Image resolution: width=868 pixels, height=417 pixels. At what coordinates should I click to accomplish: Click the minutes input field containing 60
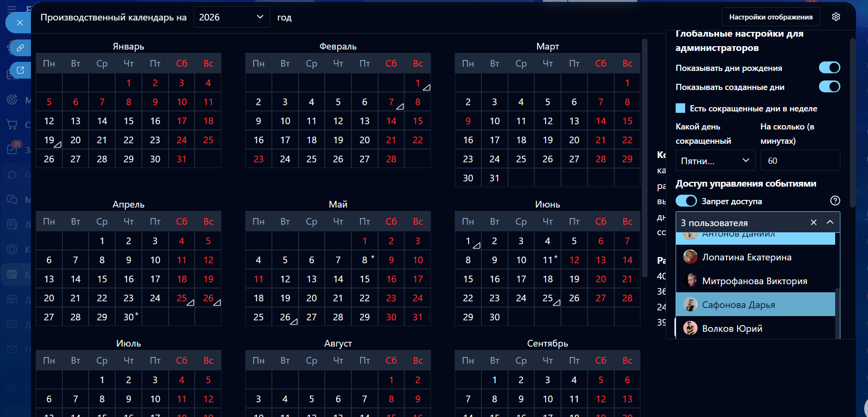point(800,160)
